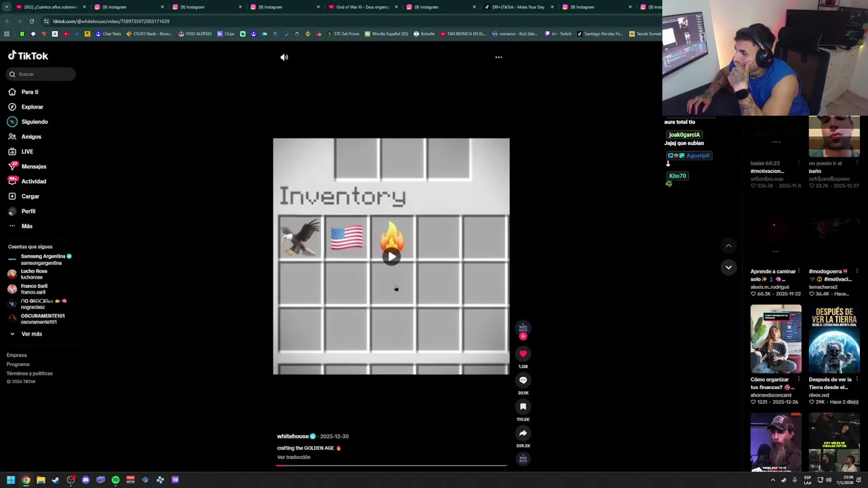Open Cómo organizar tus finanzas thumbnail

click(x=776, y=339)
